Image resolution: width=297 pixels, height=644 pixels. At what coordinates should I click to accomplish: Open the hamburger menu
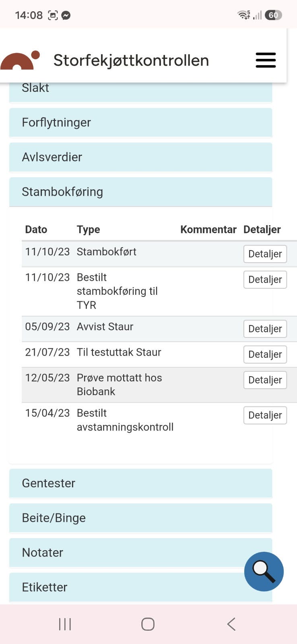266,60
